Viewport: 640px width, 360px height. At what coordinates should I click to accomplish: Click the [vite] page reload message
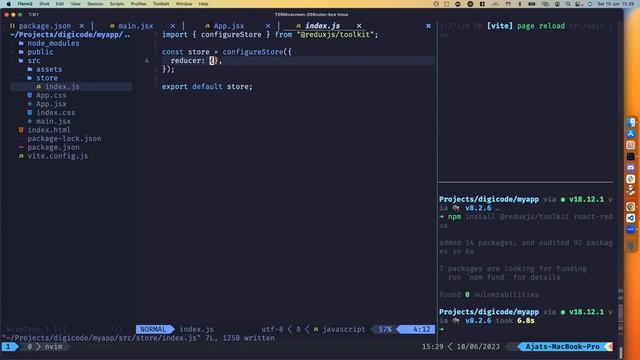pyautogui.click(x=526, y=26)
